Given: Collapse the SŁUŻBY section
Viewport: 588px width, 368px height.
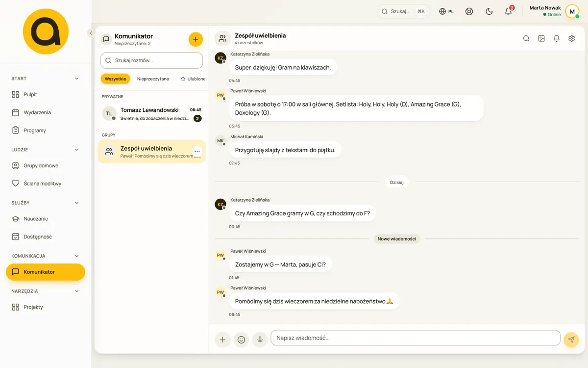Looking at the screenshot, I should pos(46,203).
